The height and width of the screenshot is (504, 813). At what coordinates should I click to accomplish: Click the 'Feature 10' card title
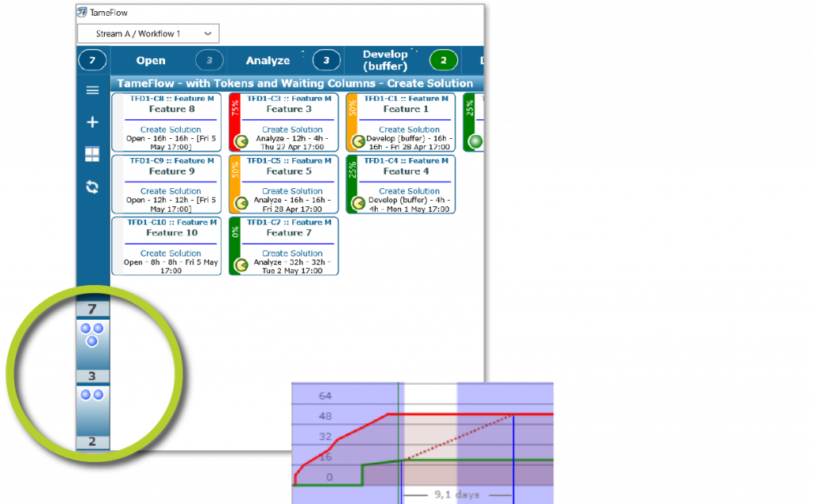tap(171, 233)
